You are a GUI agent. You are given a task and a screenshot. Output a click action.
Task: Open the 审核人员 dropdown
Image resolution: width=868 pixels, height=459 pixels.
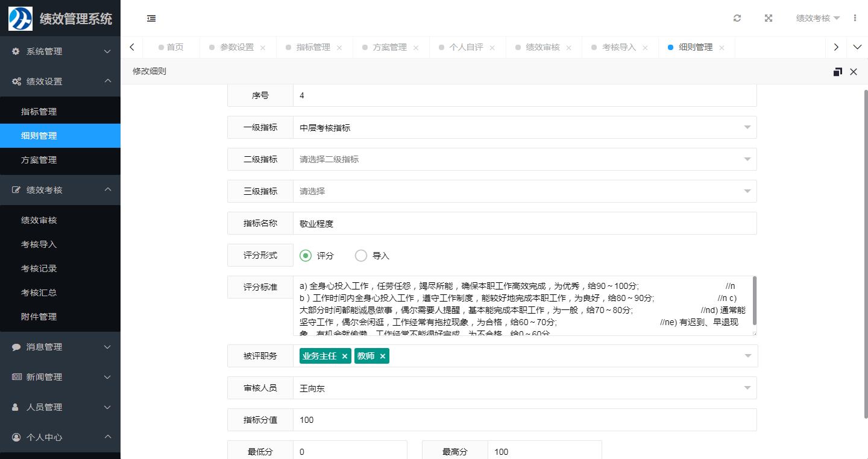(524, 388)
